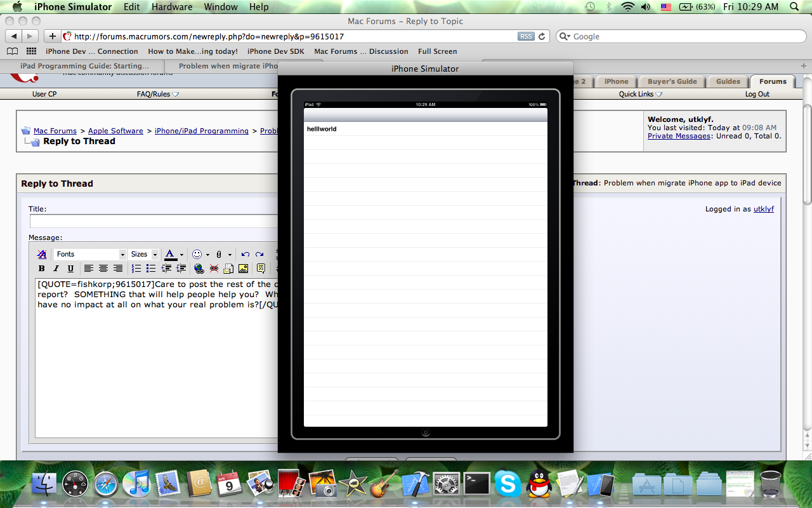Align text left in message editor

pyautogui.click(x=89, y=269)
